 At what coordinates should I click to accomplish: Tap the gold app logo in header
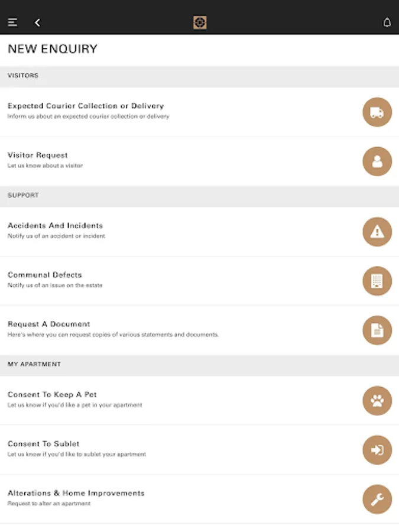tap(200, 22)
